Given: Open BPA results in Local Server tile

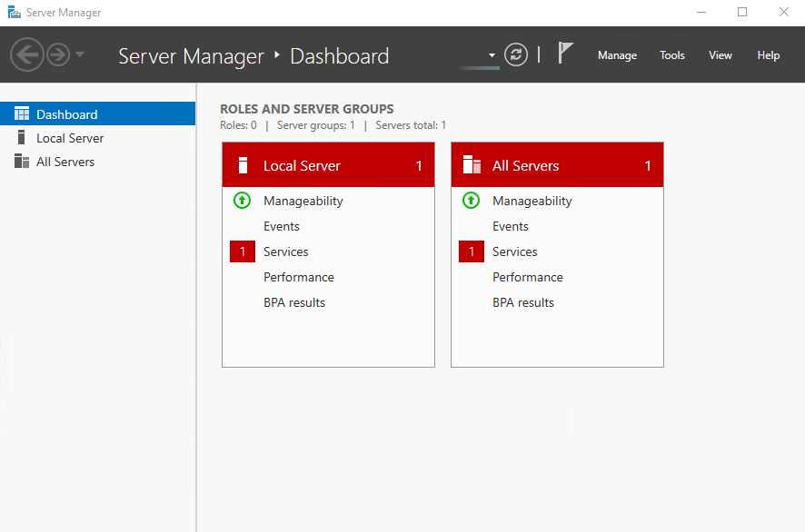Looking at the screenshot, I should [x=294, y=302].
